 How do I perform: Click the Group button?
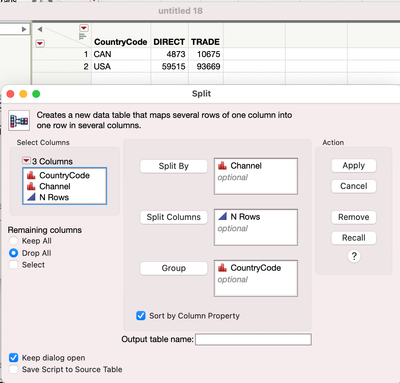coord(174,268)
